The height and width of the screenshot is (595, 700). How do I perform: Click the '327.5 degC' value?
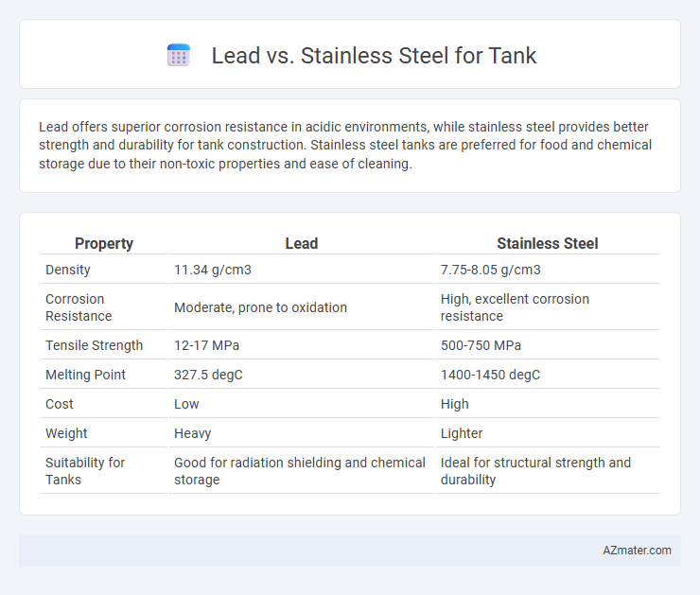point(208,375)
